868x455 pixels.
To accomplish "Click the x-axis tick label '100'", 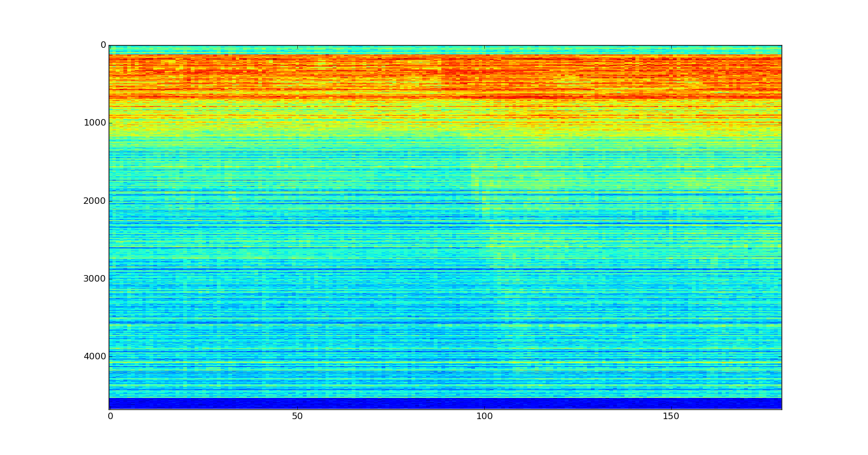I will pyautogui.click(x=484, y=416).
